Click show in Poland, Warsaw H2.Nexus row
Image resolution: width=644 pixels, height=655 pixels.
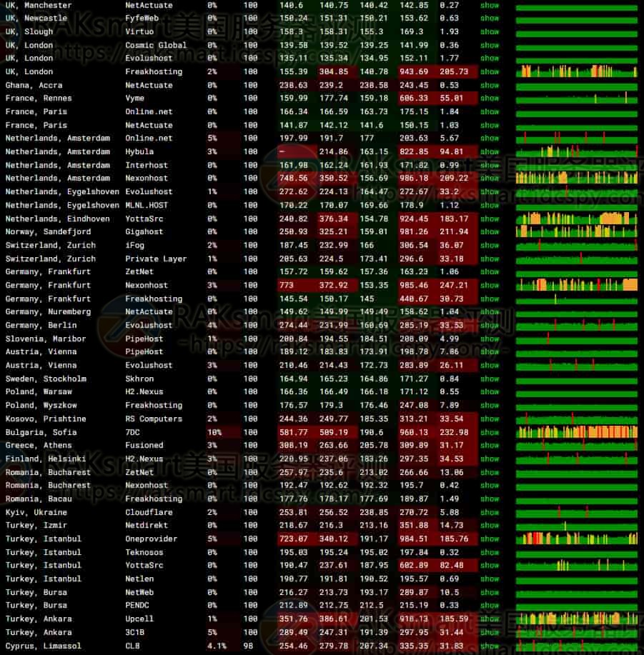pyautogui.click(x=490, y=392)
